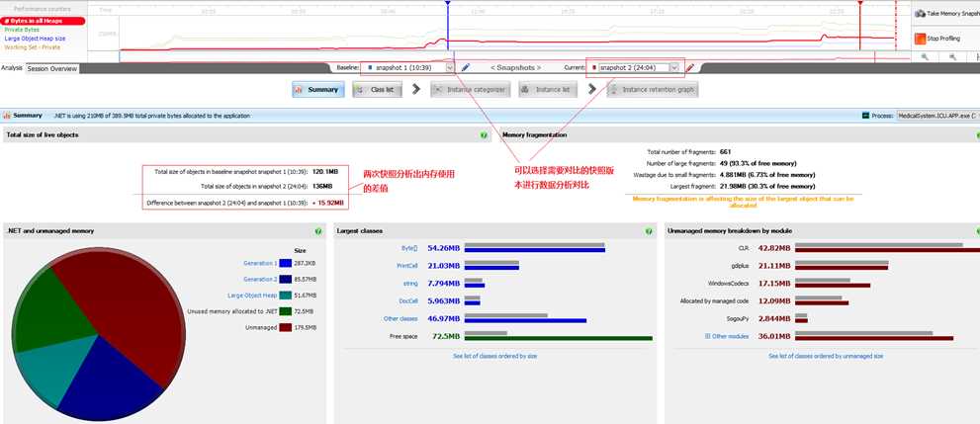Open help for the Largest classes panel

pos(649,231)
